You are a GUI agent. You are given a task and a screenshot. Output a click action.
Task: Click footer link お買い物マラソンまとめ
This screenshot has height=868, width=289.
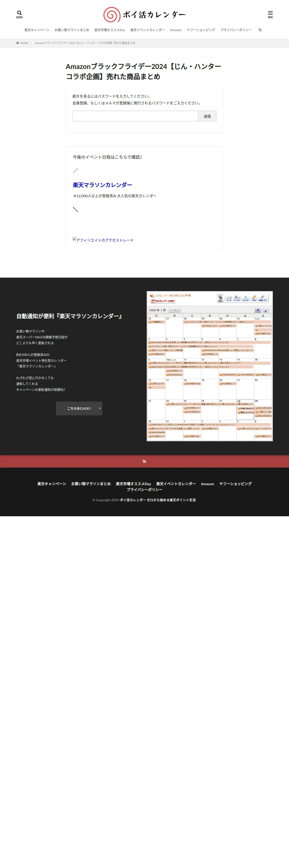tap(91, 484)
